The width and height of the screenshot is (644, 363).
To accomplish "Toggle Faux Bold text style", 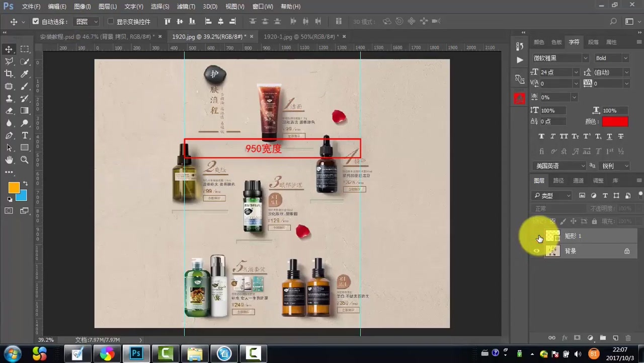I will [541, 136].
